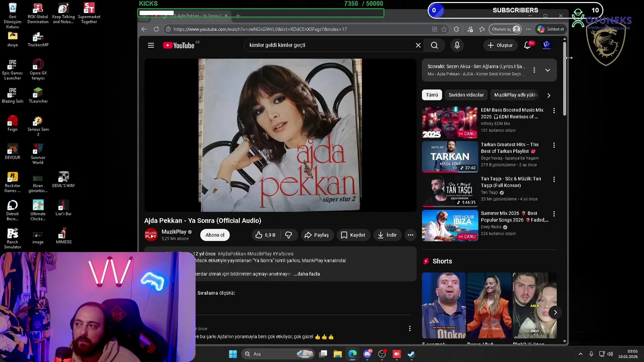
Task: Click the Windows taskbar search box
Action: [278, 354]
